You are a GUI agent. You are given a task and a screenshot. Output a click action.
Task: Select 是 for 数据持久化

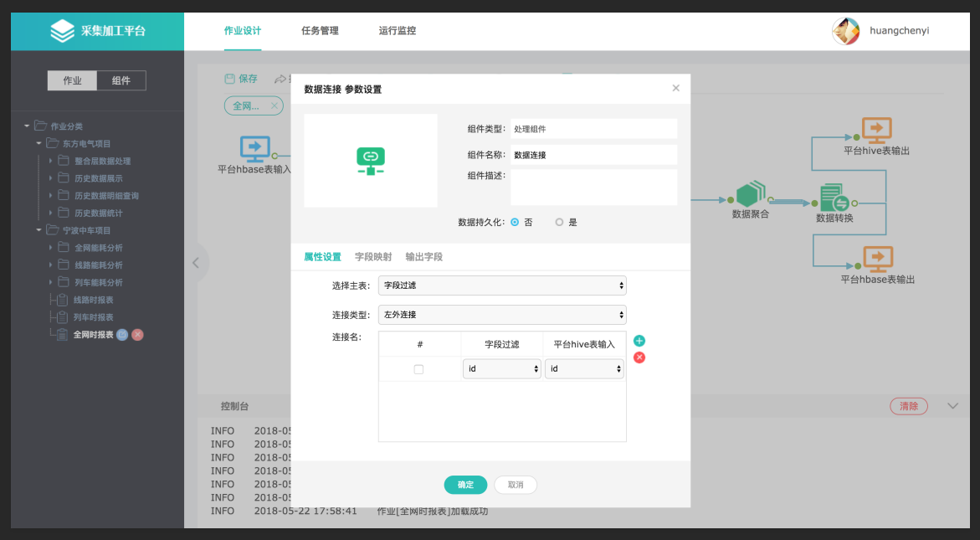559,223
